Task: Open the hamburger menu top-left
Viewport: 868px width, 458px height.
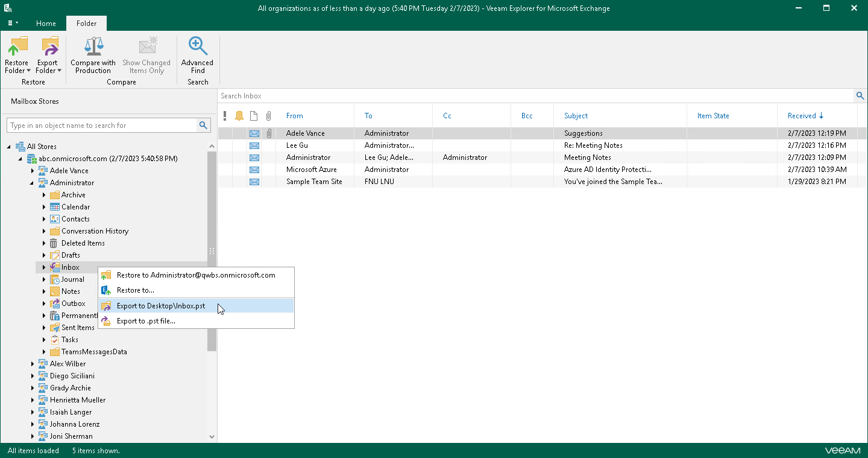Action: coord(11,23)
